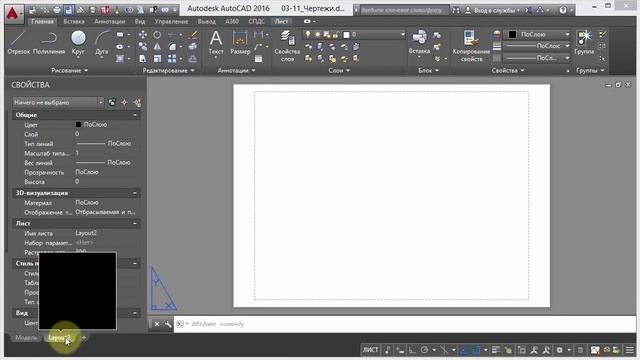Open the Управление ribbon tab

click(171, 21)
